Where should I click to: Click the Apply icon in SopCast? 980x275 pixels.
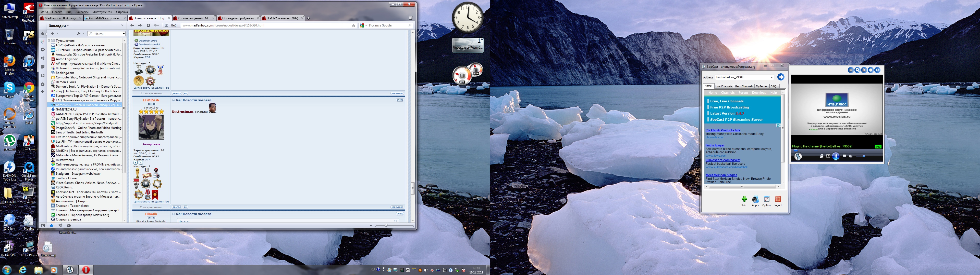755,199
